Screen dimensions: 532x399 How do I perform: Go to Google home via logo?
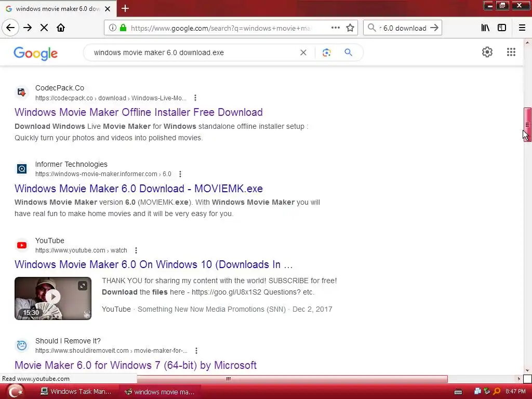click(x=36, y=54)
